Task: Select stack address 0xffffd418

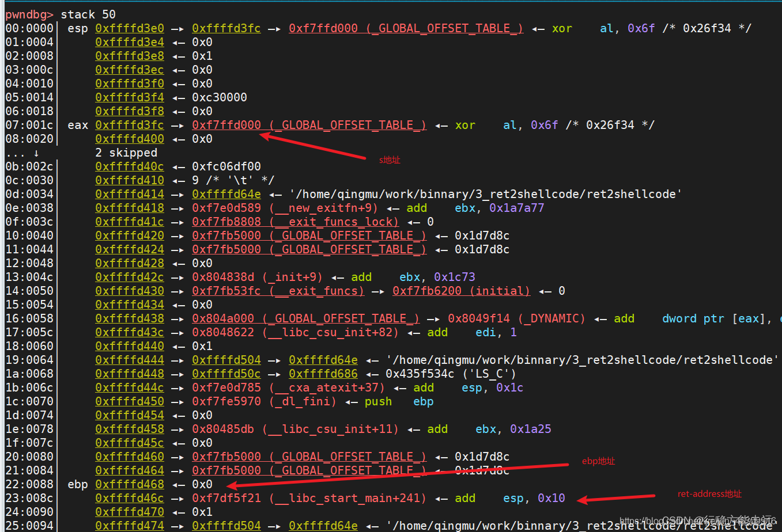Action: click(x=130, y=208)
